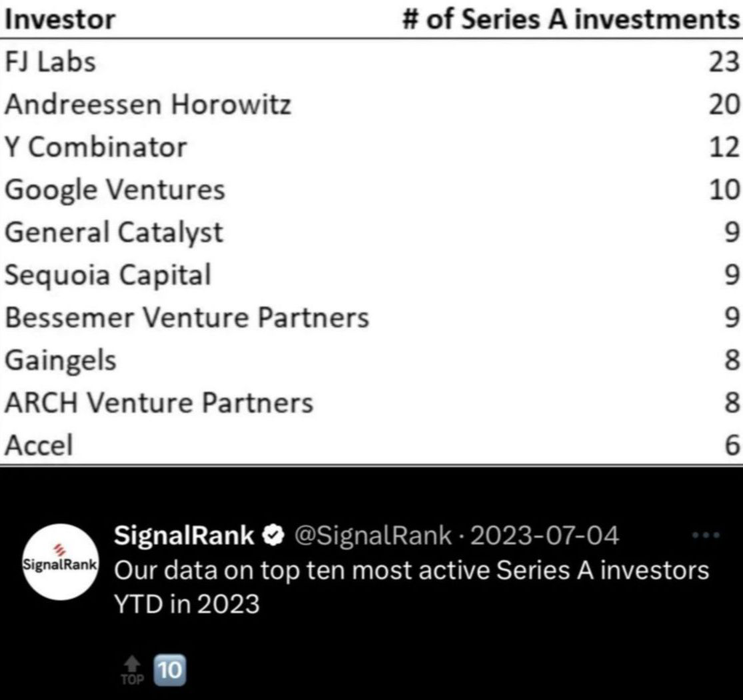Click the 2023-07-04 tweet date
Image resolution: width=743 pixels, height=700 pixels.
pos(544,536)
